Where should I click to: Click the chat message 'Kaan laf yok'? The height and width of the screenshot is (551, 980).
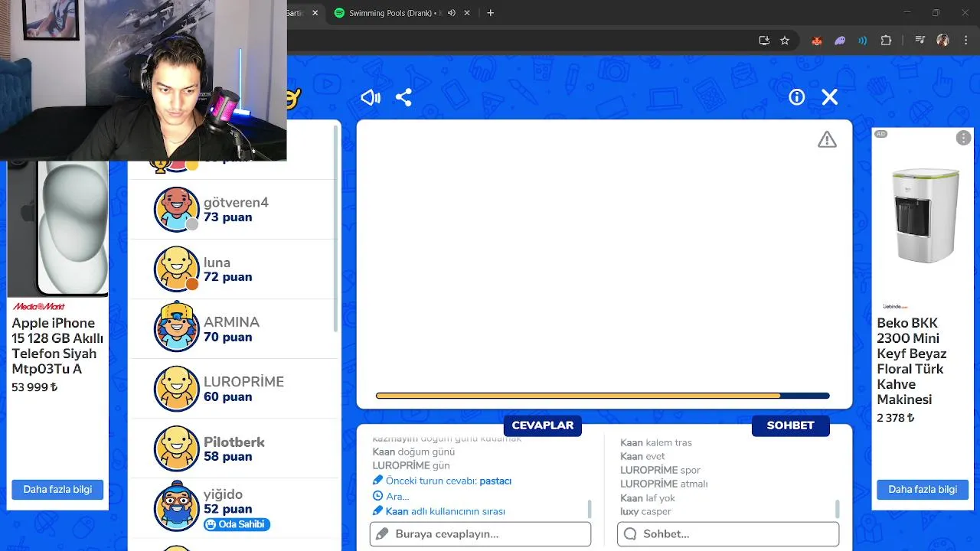pos(648,497)
